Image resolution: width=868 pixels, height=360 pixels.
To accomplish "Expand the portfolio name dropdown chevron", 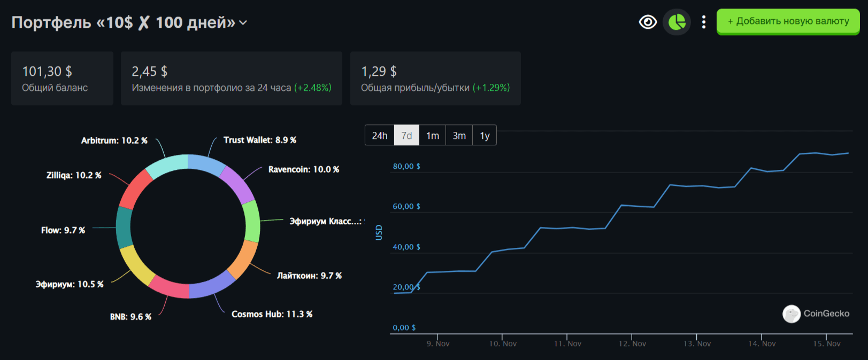I will click(243, 23).
